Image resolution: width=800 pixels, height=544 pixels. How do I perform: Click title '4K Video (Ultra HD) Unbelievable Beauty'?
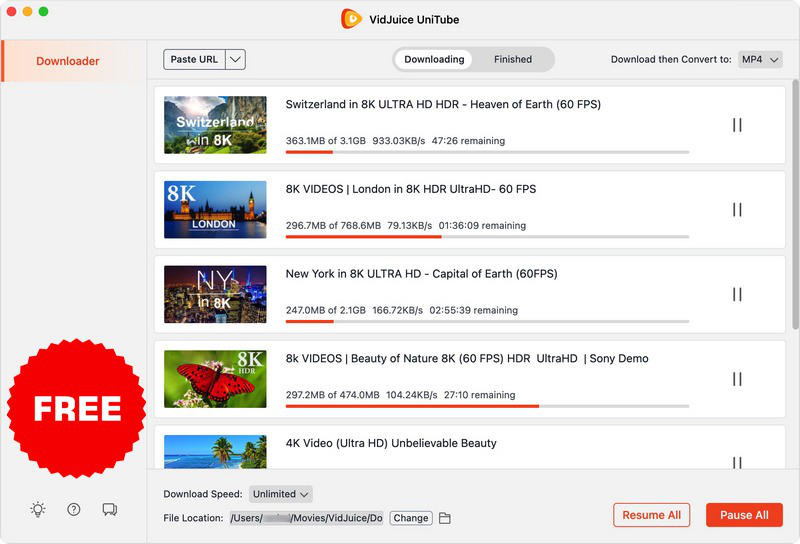click(391, 443)
